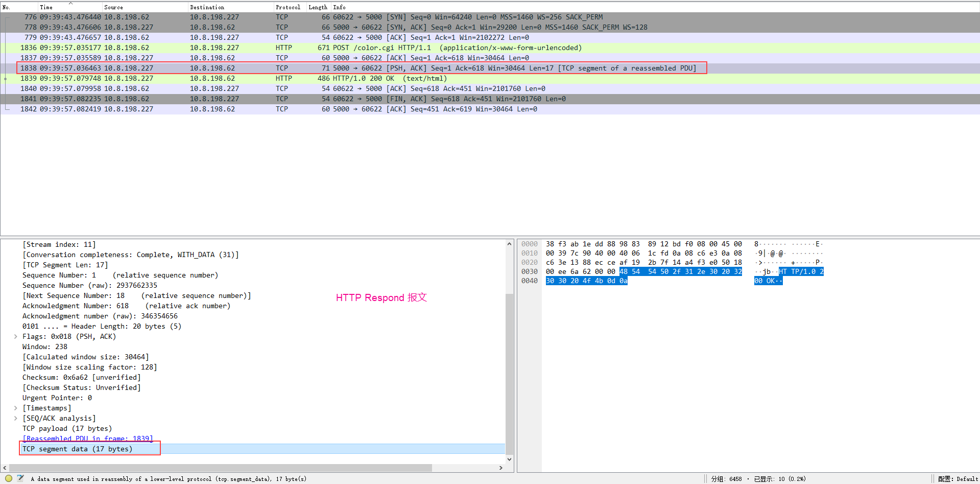This screenshot has width=980, height=484.
Task: Select Acknowledgment number (raw): 346354656 line
Action: pos(100,316)
